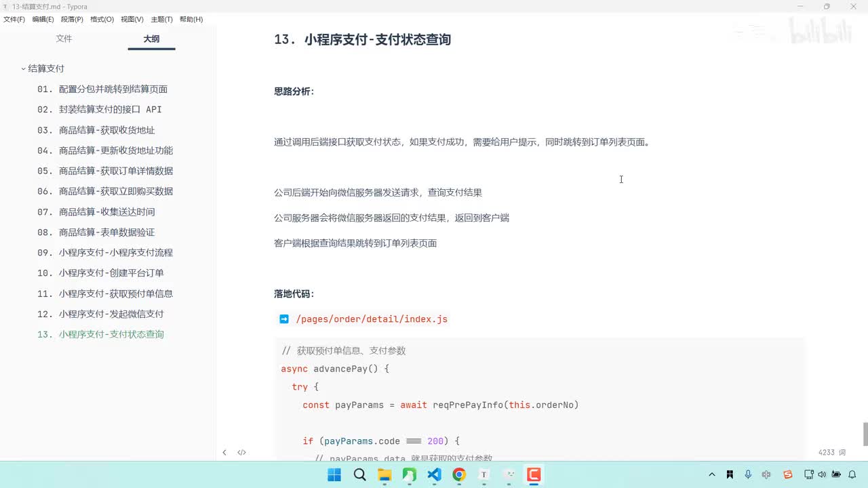Minimize the Typora window
This screenshot has height=488, width=868.
coord(801,6)
